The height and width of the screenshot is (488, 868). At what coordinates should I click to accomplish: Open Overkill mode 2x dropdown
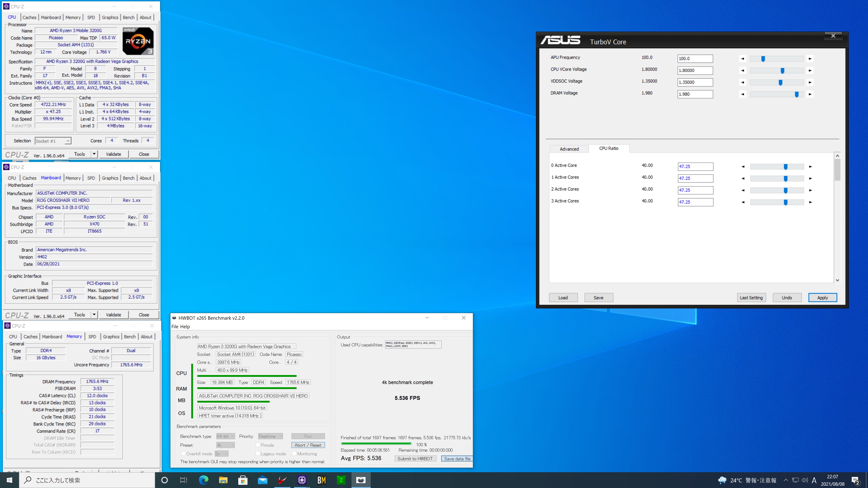click(x=222, y=454)
